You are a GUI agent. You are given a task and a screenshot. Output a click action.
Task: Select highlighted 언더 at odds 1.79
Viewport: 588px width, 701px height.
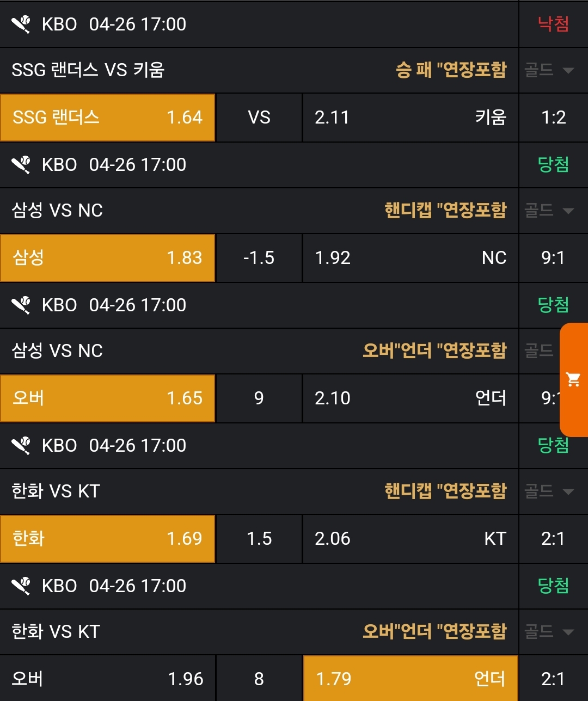click(411, 679)
